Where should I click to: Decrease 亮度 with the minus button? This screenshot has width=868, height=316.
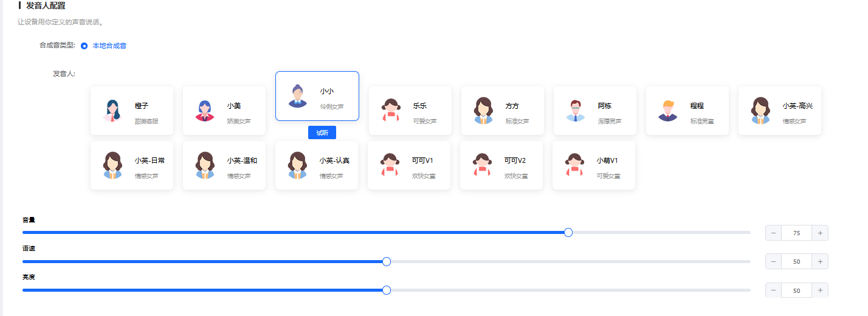773,290
